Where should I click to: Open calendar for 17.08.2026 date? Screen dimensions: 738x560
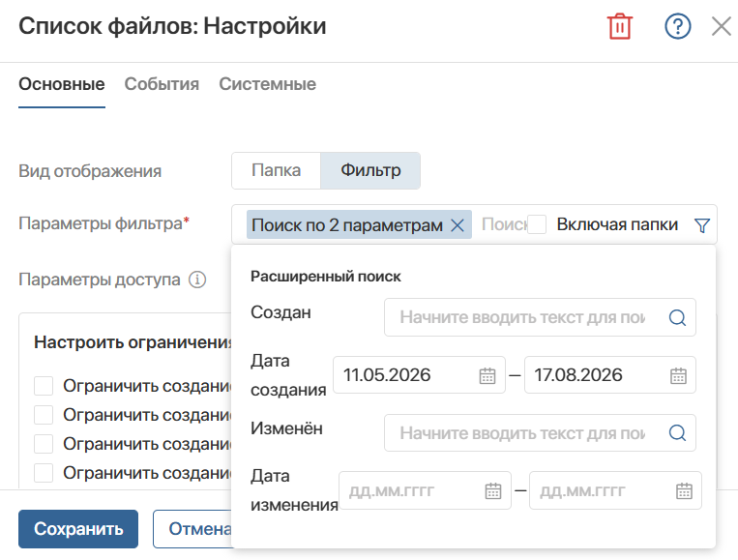point(678,375)
